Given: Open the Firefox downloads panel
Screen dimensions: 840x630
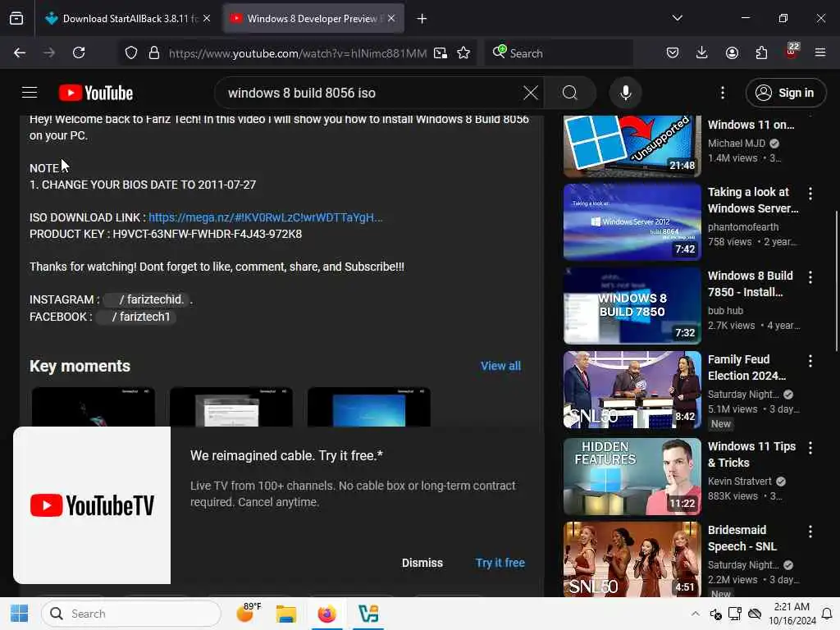Looking at the screenshot, I should point(702,53).
